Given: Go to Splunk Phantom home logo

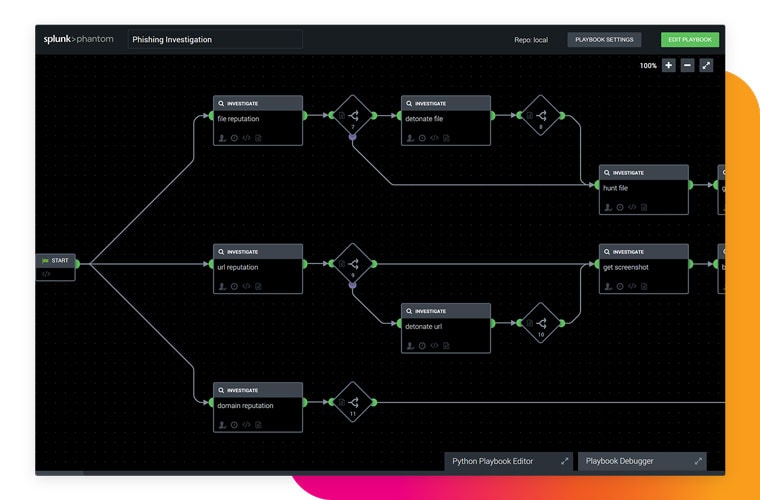Looking at the screenshot, I should pyautogui.click(x=79, y=39).
